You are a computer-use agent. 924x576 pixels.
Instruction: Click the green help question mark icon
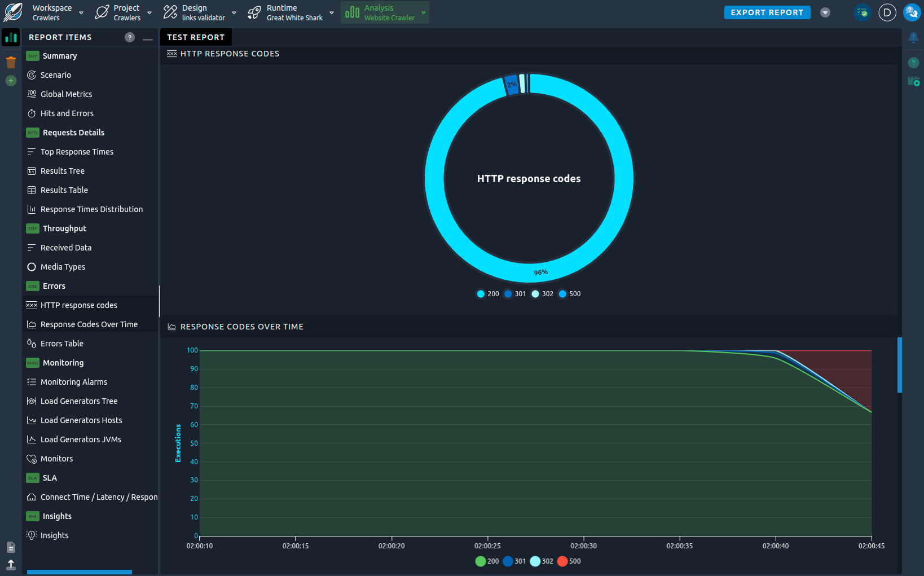[x=914, y=62]
